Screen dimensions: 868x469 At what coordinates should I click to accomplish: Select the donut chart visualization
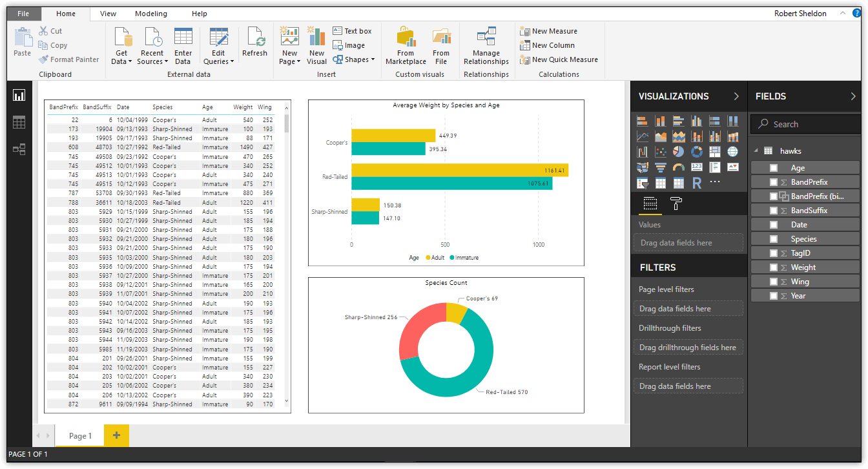(x=696, y=152)
